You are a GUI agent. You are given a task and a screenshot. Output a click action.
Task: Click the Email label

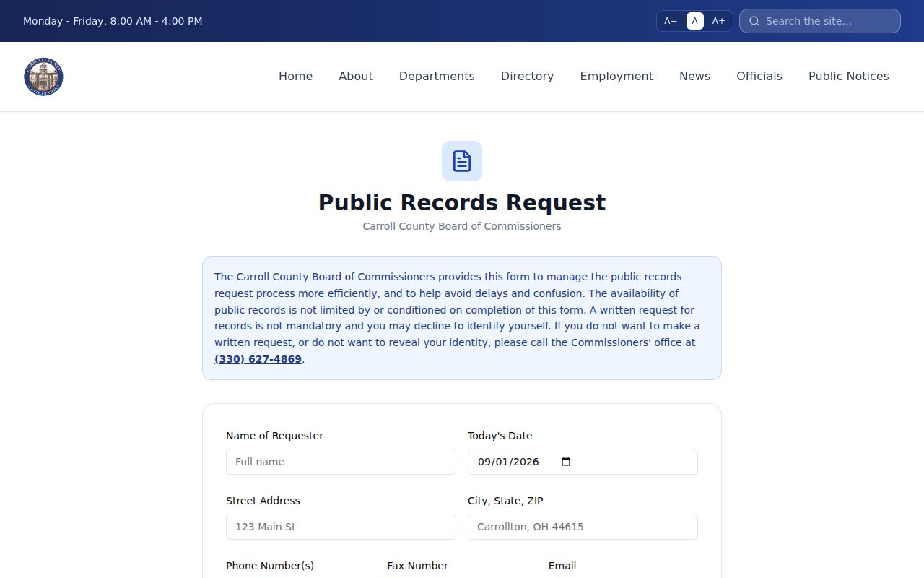coord(562,566)
